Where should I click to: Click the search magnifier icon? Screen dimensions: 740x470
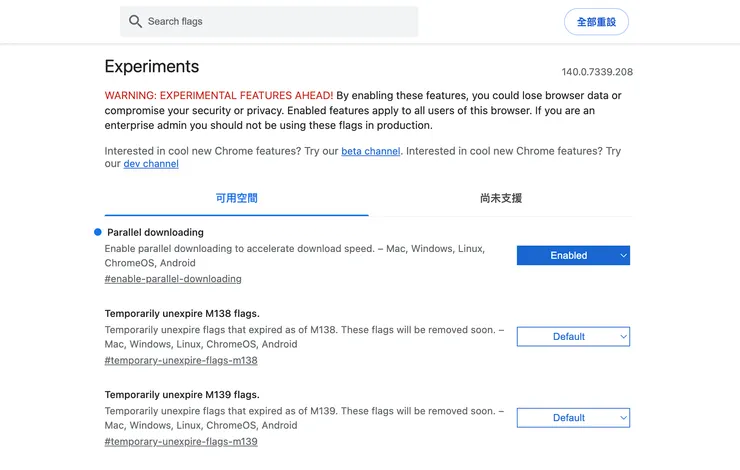pyautogui.click(x=135, y=21)
